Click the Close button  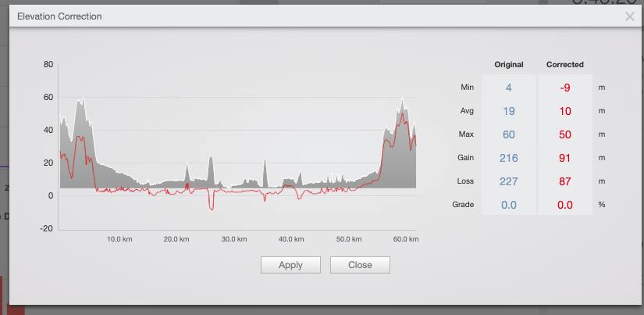[360, 265]
